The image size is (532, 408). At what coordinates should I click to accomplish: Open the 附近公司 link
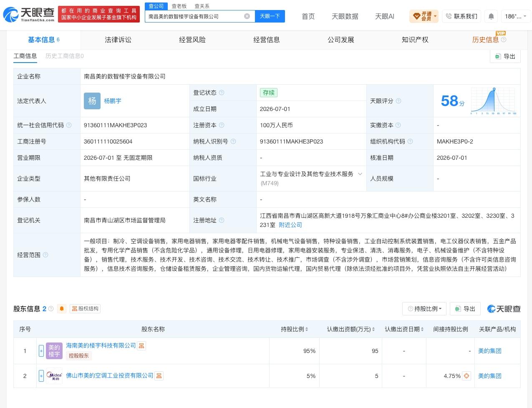(x=290, y=225)
